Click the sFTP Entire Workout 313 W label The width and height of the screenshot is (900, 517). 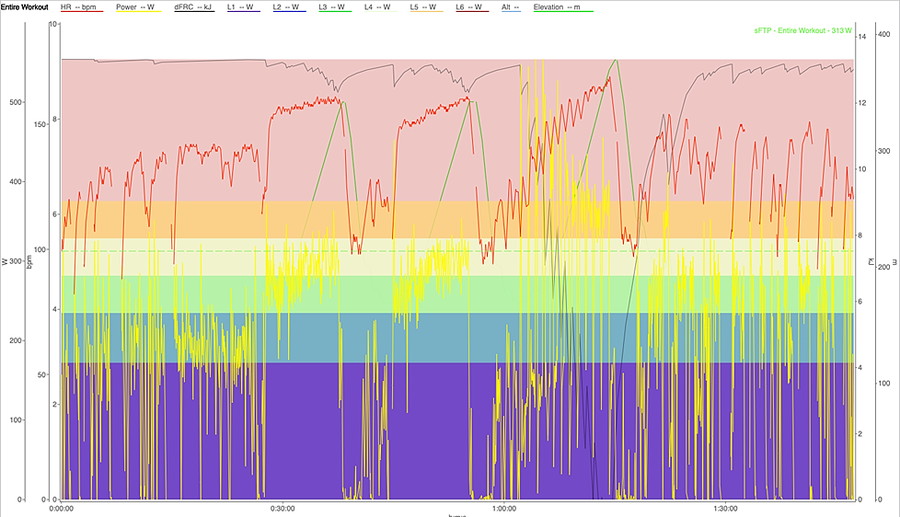[803, 31]
